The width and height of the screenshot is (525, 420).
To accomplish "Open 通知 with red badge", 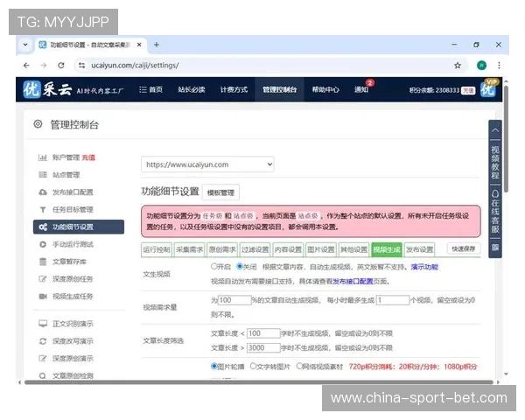I will tap(361, 89).
